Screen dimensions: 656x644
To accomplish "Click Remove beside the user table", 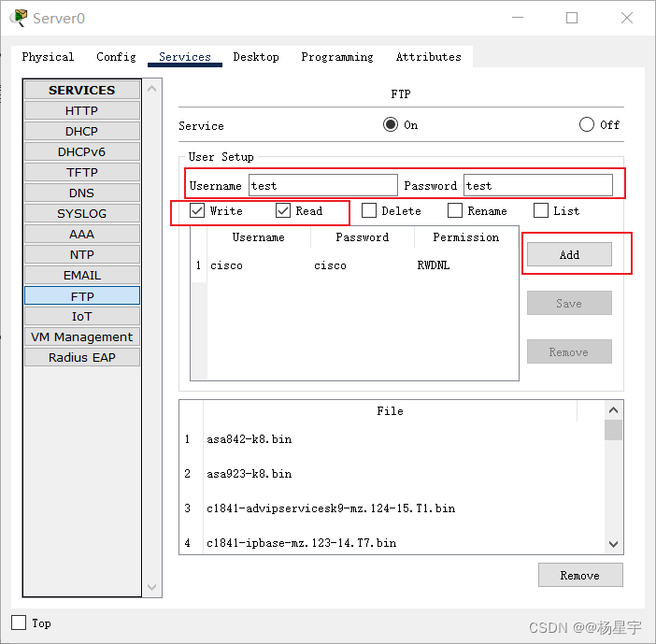I will 569,351.
